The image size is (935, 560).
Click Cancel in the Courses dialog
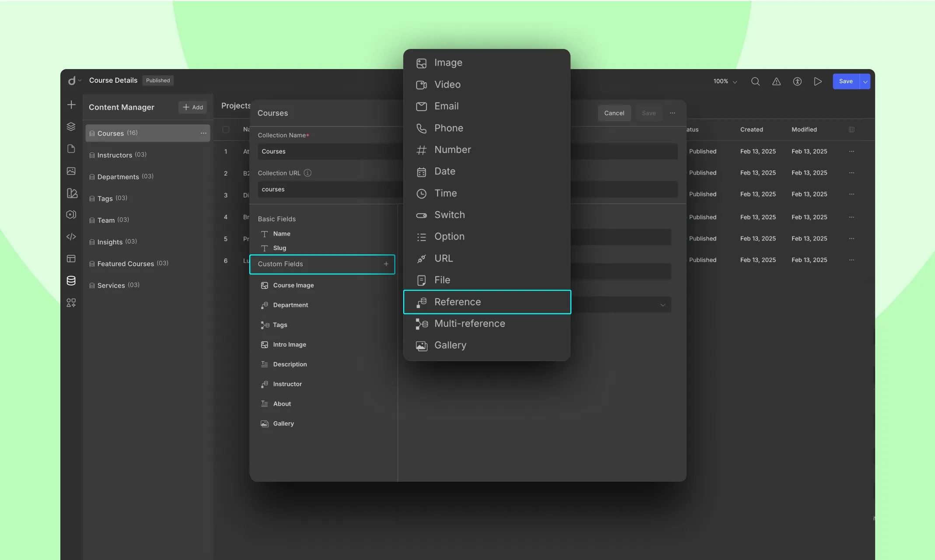point(614,113)
